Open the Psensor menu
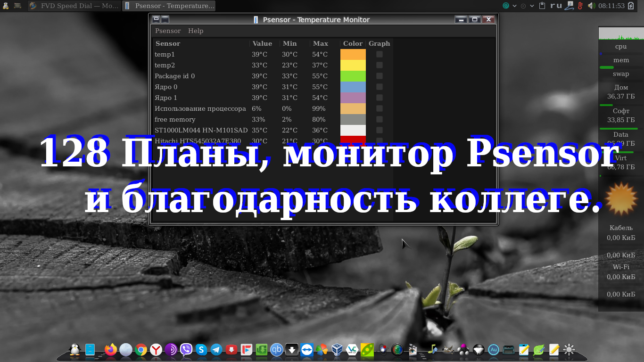Screen dimensions: 644x362 pyautogui.click(x=168, y=31)
